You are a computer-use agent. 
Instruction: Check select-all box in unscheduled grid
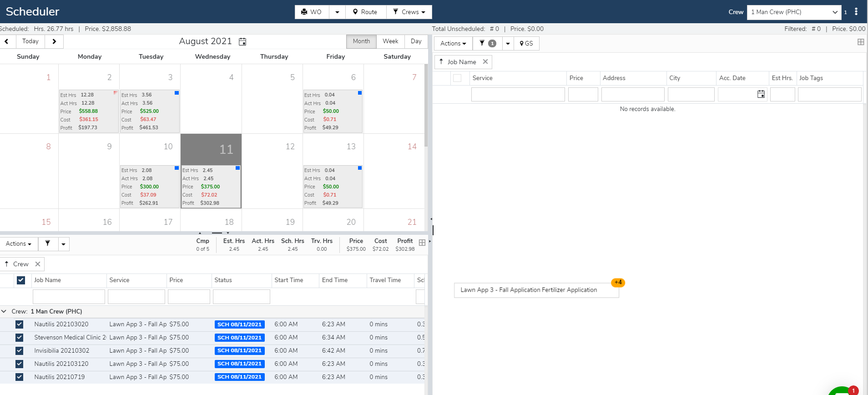click(x=457, y=78)
